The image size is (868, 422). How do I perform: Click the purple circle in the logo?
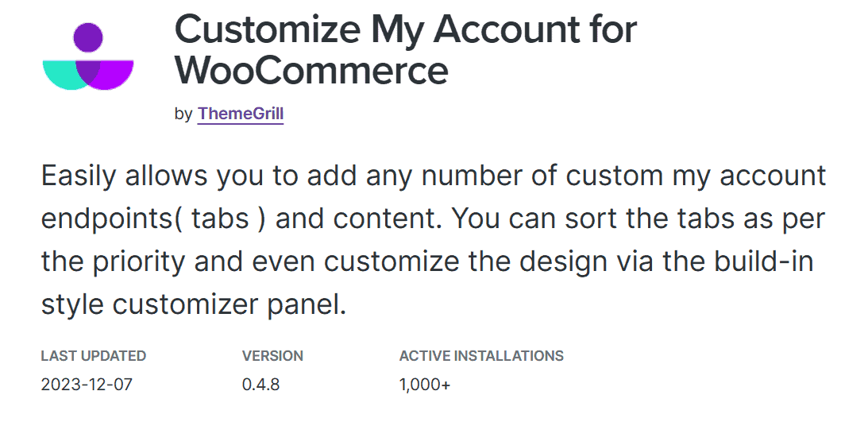(87, 37)
